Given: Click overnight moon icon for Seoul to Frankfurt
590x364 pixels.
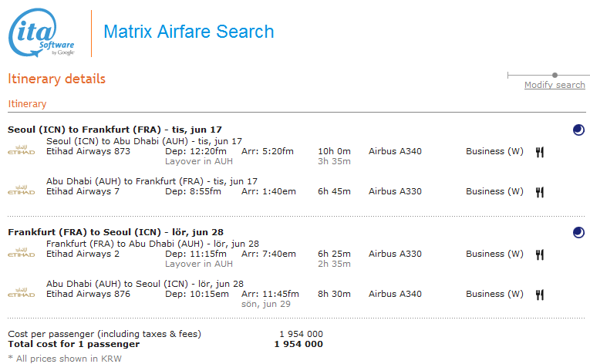Looking at the screenshot, I should tap(578, 130).
